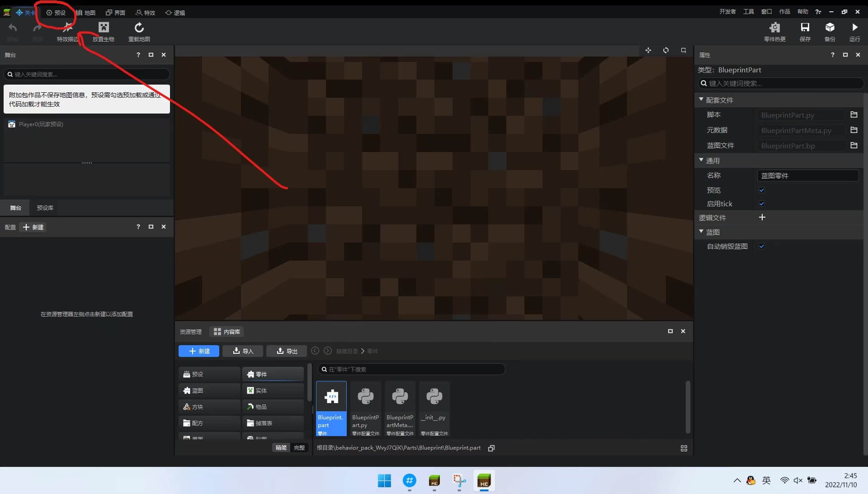Select the 预设 resource category

pyautogui.click(x=209, y=374)
